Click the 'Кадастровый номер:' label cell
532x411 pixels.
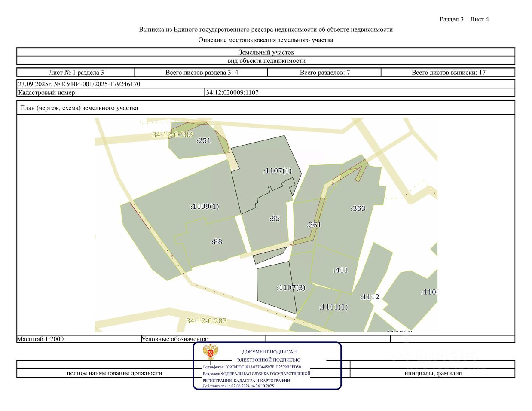pyautogui.click(x=111, y=92)
